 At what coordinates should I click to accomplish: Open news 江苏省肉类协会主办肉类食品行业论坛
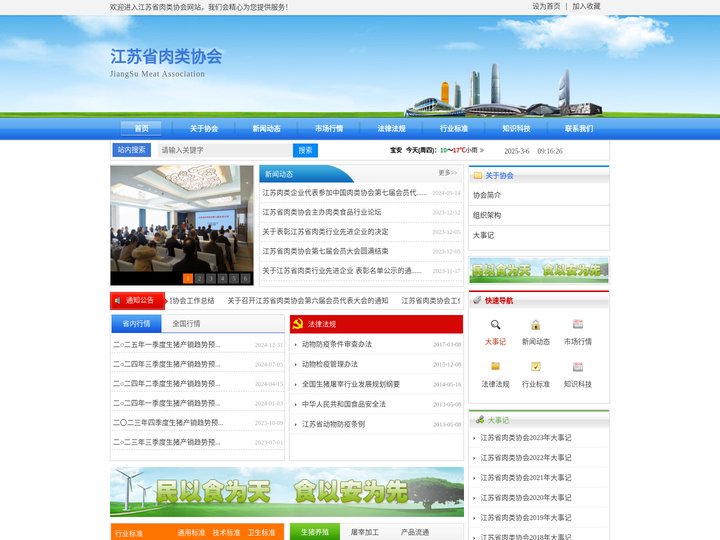pyautogui.click(x=322, y=212)
